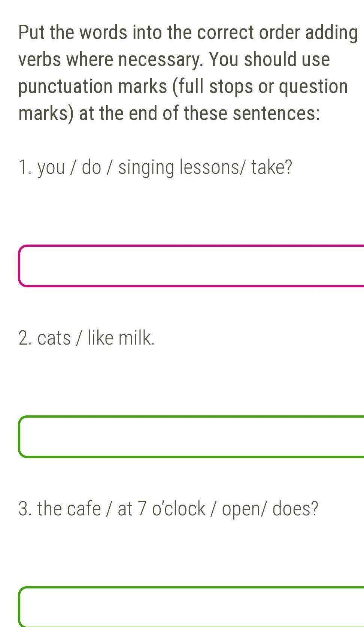Click the 'Put the words' heading line
Screen dimensions: 364x627
click(x=188, y=32)
